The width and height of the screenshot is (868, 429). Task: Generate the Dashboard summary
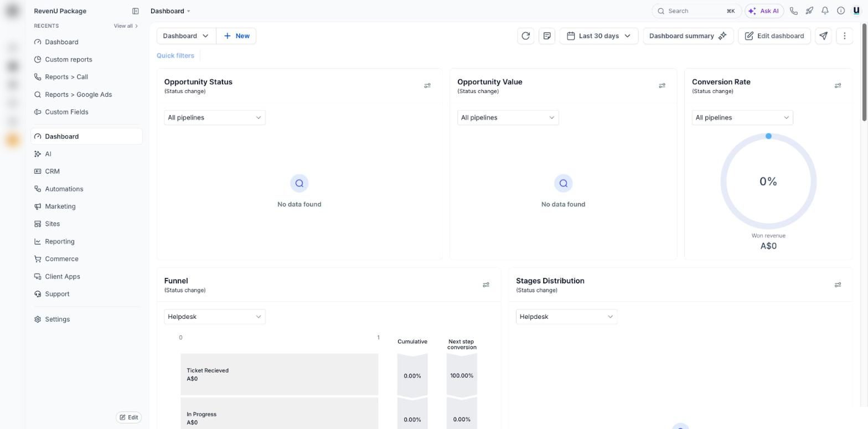688,36
